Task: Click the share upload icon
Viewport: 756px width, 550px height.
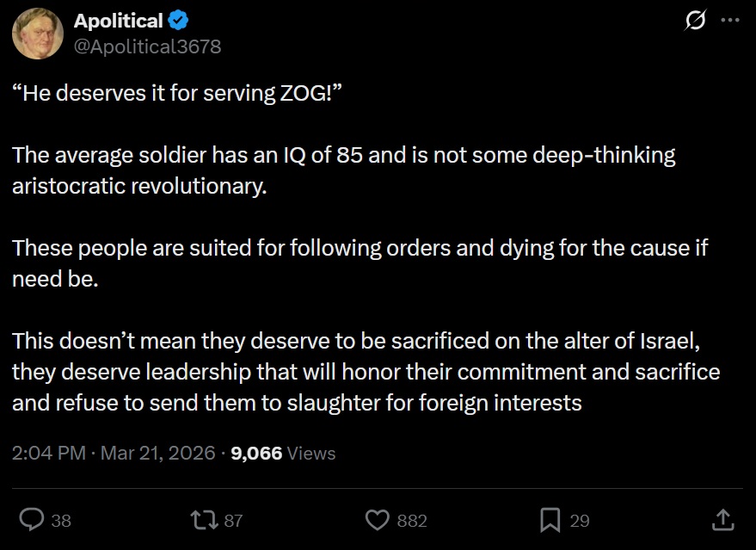Action: coord(723,520)
